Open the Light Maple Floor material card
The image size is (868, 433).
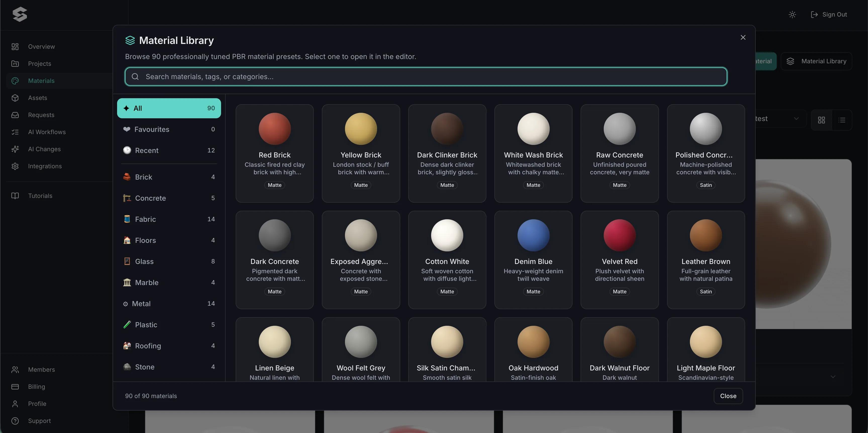706,349
